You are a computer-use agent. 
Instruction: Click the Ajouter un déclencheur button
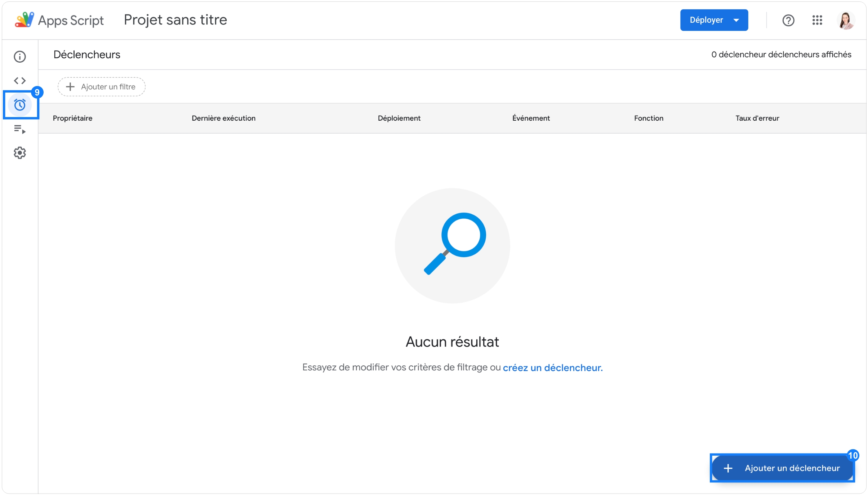coord(782,468)
